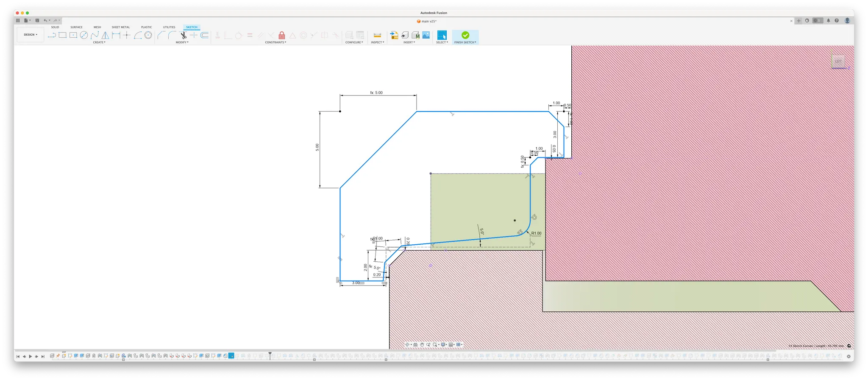Click the LEFT face on ViewCube

coord(838,61)
